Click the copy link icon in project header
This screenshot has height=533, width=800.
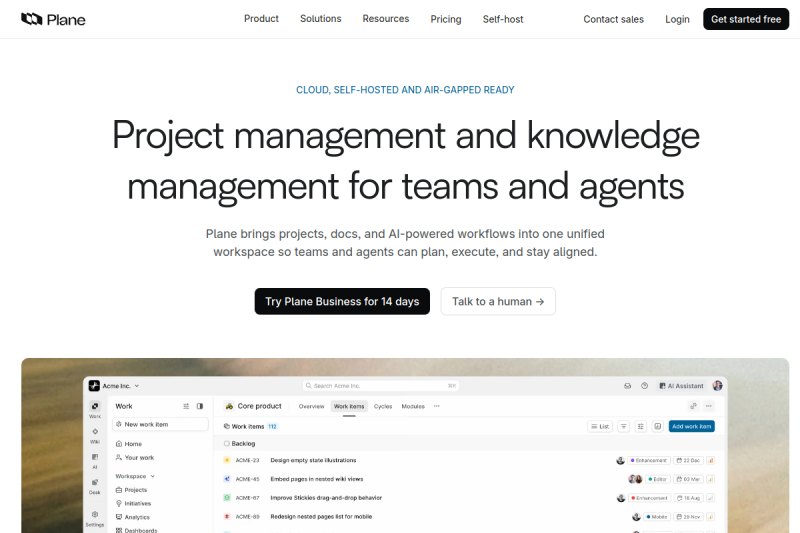[693, 406]
